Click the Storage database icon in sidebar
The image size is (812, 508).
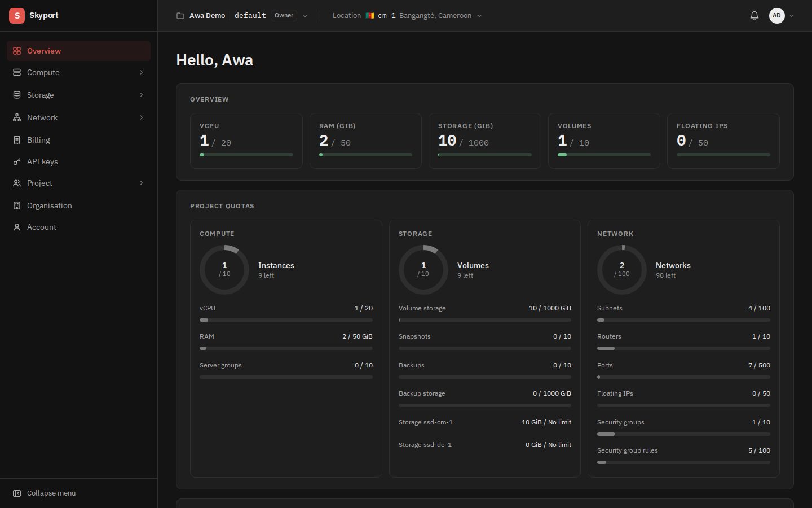[17, 95]
